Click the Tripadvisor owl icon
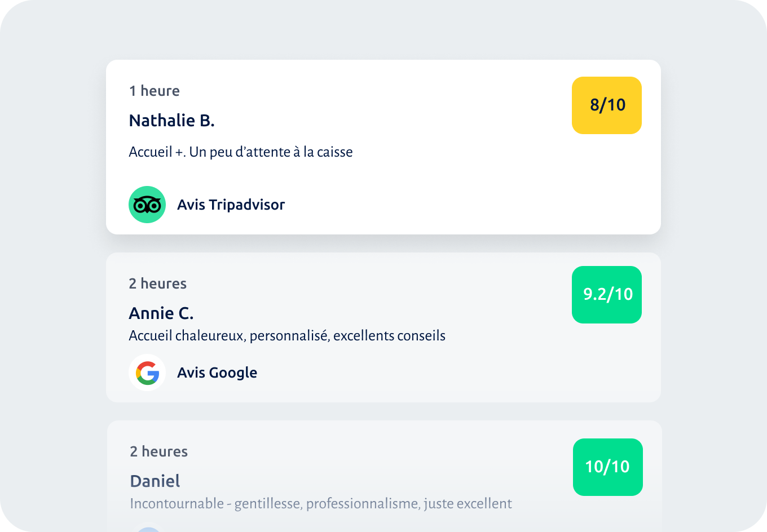767x532 pixels. pos(147,205)
